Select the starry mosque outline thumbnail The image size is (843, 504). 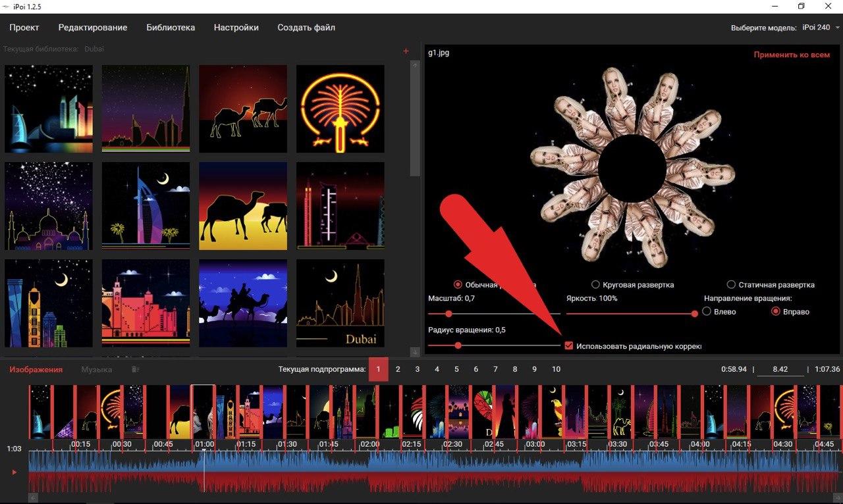49,206
